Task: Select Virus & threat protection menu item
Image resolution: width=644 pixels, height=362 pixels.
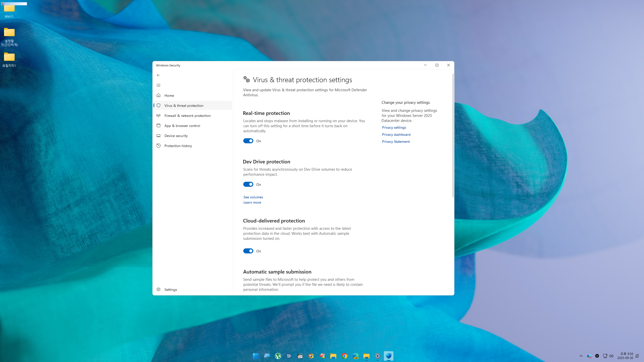Action: [184, 105]
